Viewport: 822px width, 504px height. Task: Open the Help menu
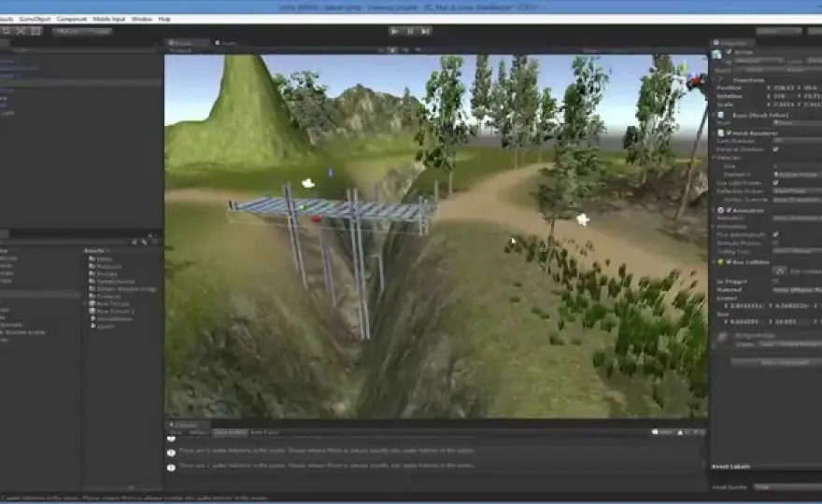pyautogui.click(x=164, y=19)
